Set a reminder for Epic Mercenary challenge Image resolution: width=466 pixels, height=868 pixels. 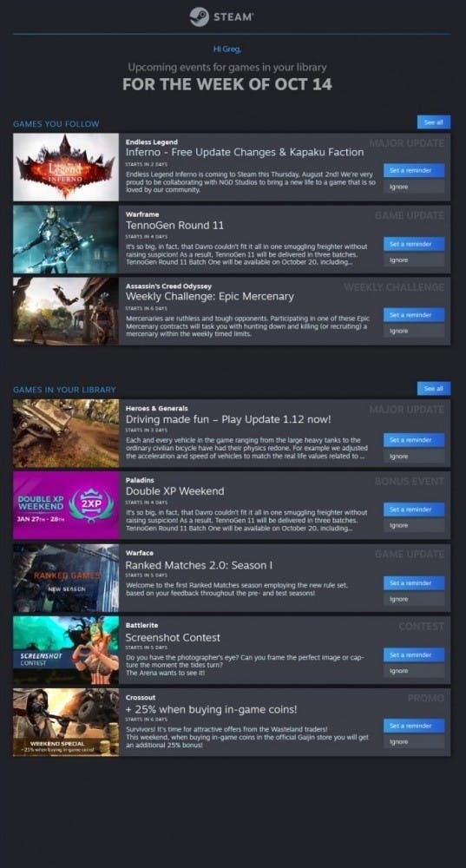click(414, 315)
